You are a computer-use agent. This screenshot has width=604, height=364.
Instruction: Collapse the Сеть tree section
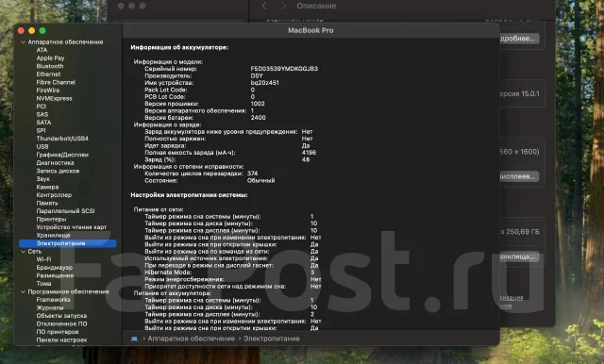pyautogui.click(x=23, y=251)
